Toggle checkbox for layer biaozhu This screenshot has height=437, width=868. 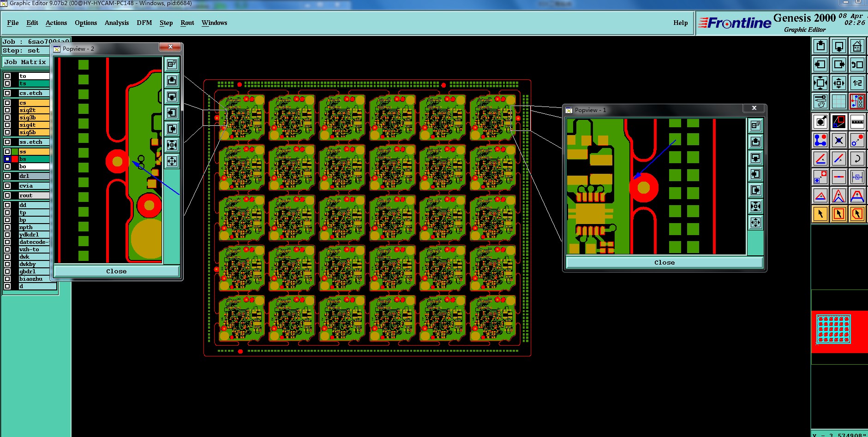(7, 279)
